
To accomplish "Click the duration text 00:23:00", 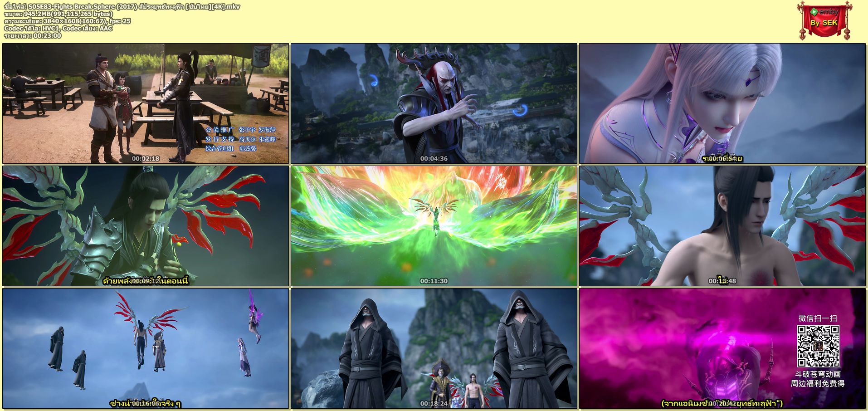I will tap(33, 35).
